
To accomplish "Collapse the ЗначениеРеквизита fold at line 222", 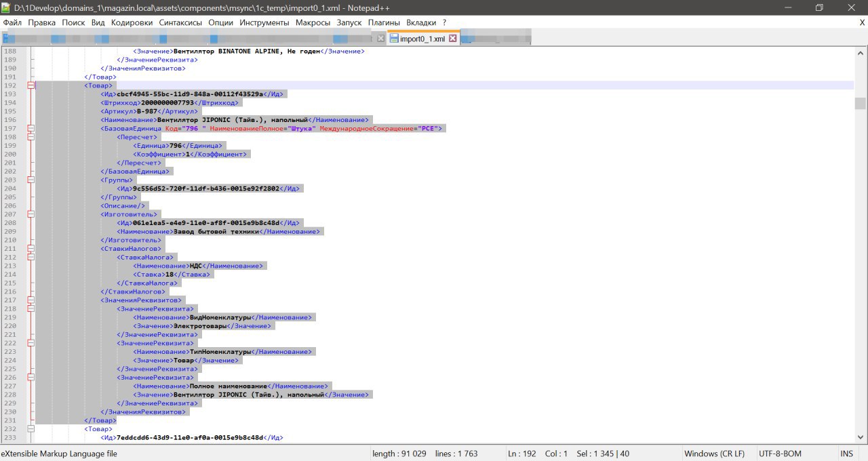I will pyautogui.click(x=31, y=343).
